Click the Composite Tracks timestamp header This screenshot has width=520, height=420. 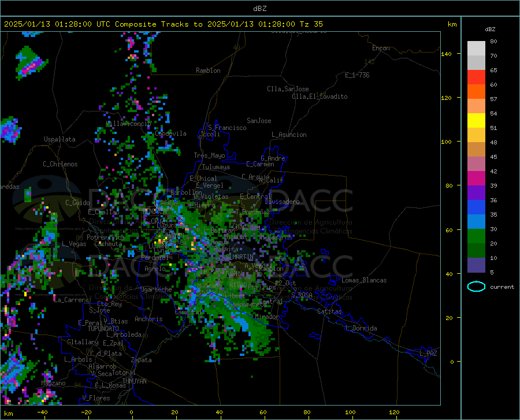pyautogui.click(x=164, y=24)
